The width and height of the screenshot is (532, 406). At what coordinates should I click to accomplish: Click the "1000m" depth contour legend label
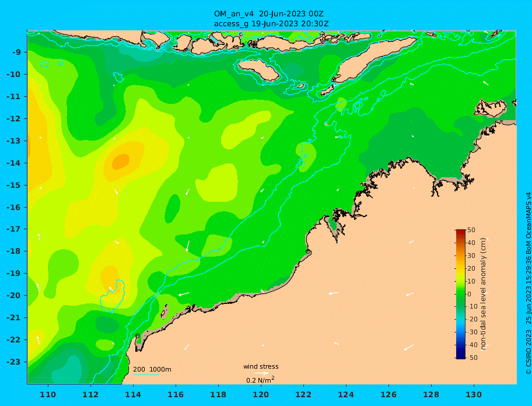(x=160, y=369)
